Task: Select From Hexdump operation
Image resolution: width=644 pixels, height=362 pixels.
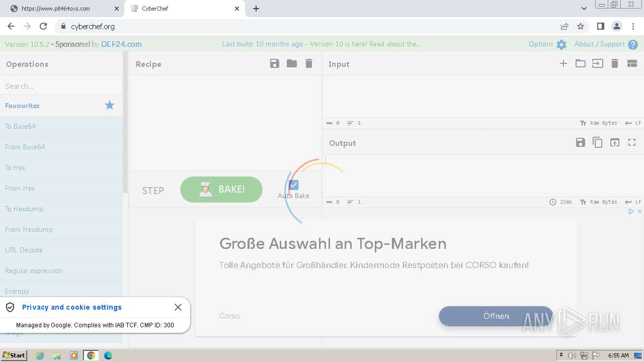Action: click(x=61, y=229)
